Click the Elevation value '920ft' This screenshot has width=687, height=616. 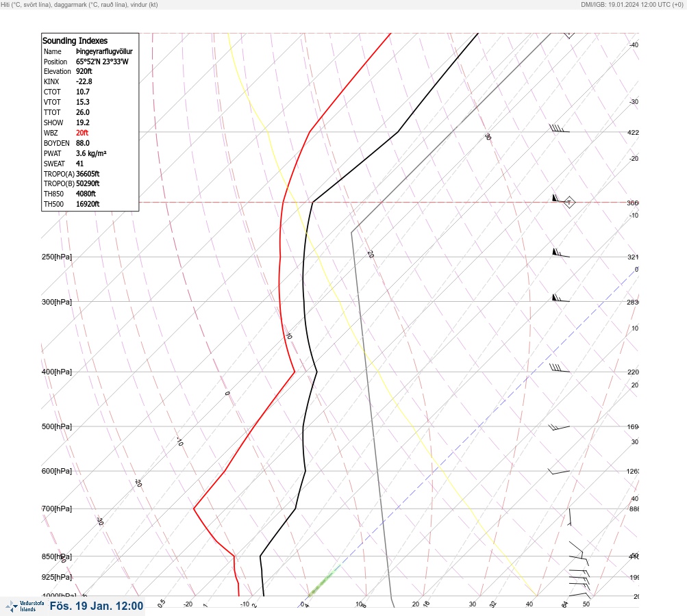(x=84, y=71)
